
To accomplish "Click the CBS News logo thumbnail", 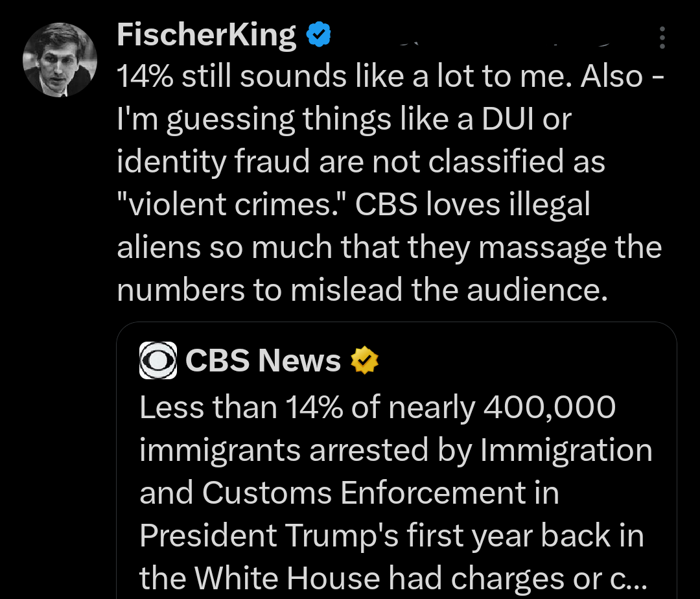I will [158, 360].
